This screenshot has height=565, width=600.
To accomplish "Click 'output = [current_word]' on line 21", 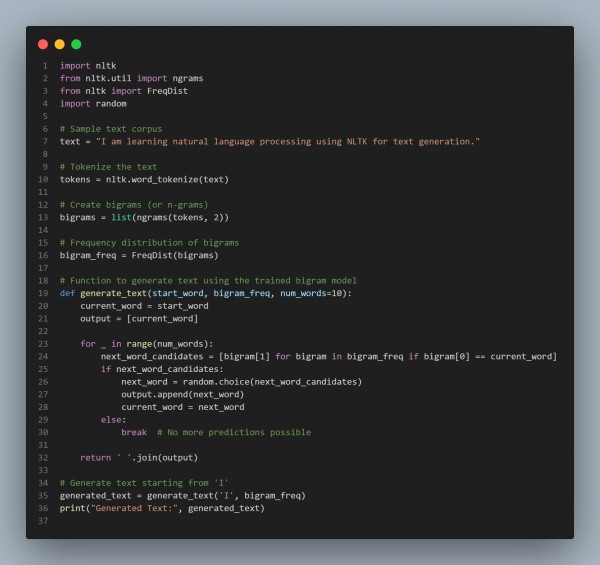I will click(139, 319).
